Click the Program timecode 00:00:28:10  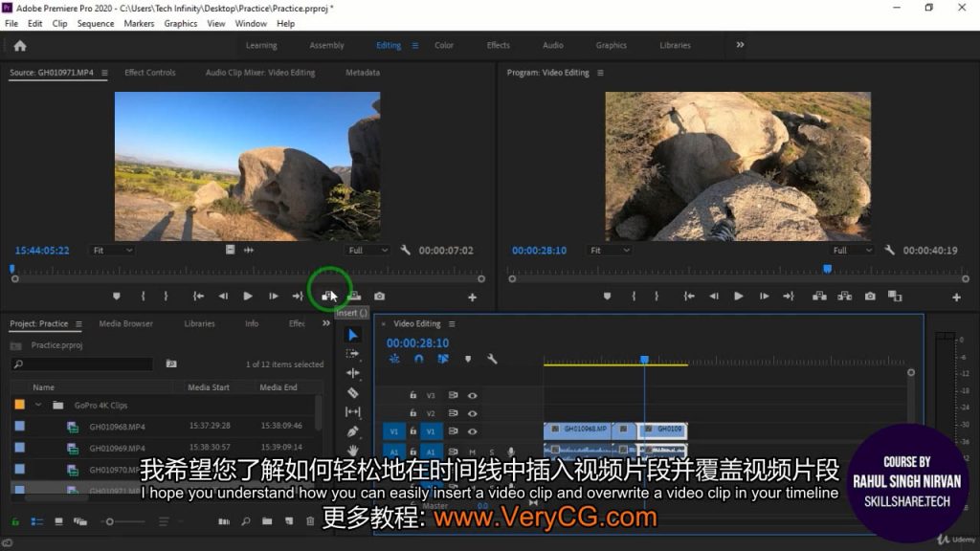tap(539, 251)
